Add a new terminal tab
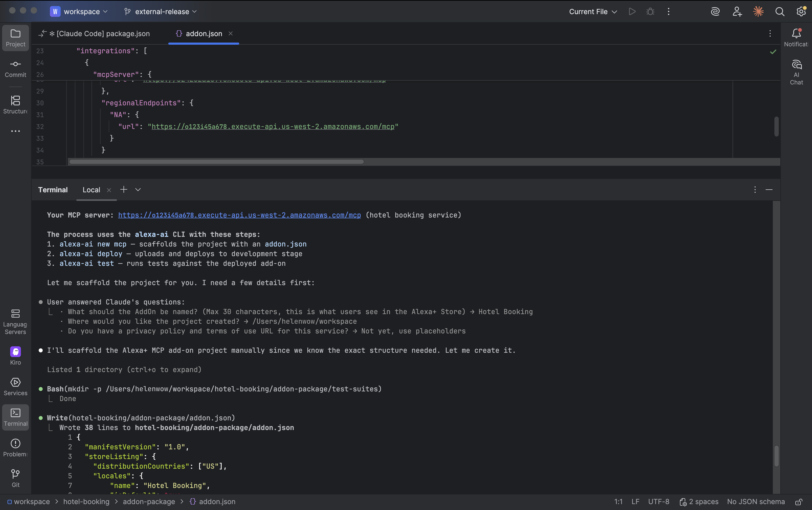This screenshot has height=510, width=812. coord(124,190)
